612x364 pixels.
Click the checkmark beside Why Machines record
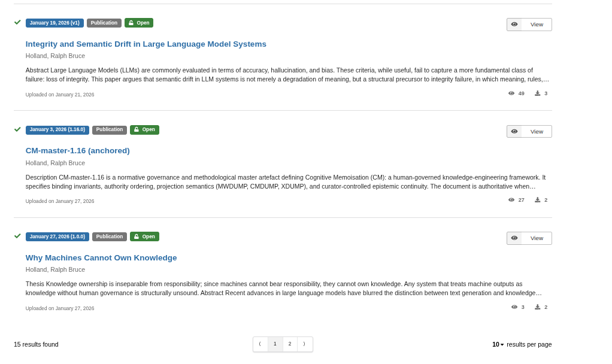[17, 236]
